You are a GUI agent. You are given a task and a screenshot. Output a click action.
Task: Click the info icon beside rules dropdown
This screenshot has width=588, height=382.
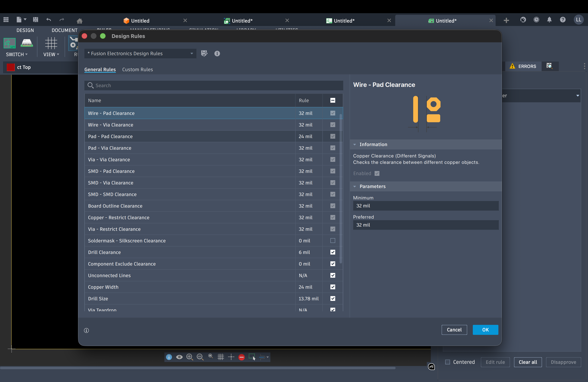(x=217, y=54)
